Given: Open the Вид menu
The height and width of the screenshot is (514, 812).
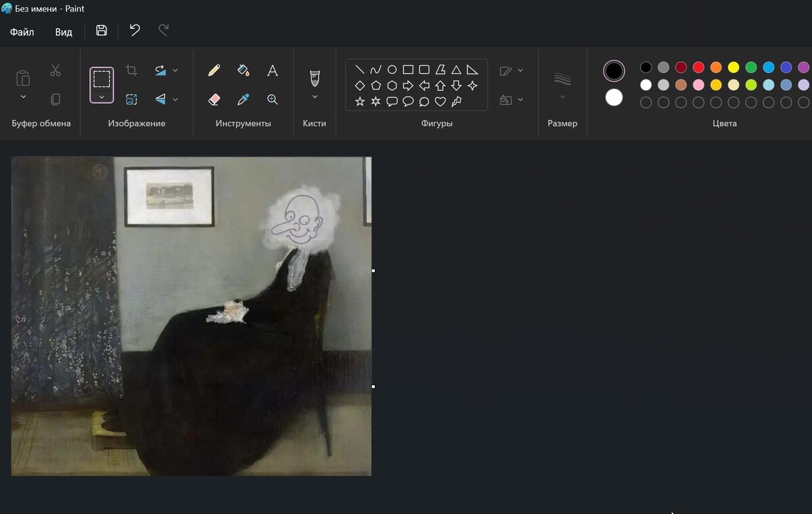Looking at the screenshot, I should (x=64, y=32).
